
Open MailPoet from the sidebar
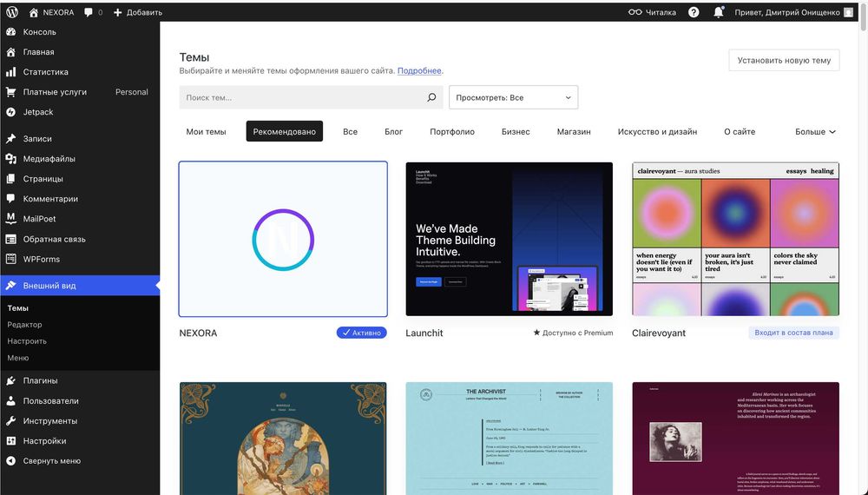pyautogui.click(x=39, y=219)
